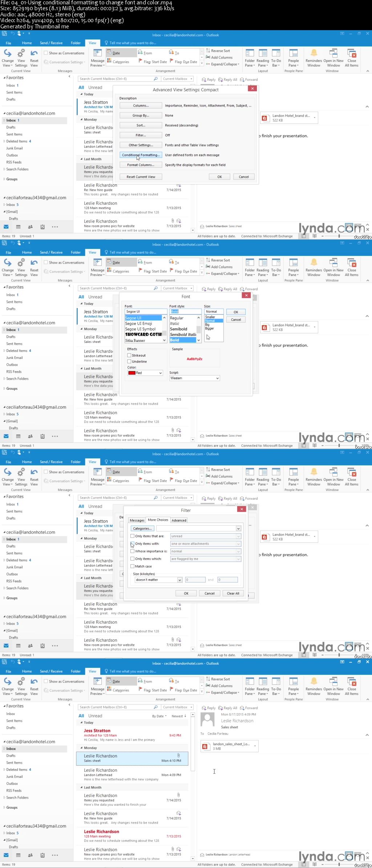Open the Script 'Western' dropdown in Font dialog
The height and width of the screenshot is (868, 372).
pos(194,378)
